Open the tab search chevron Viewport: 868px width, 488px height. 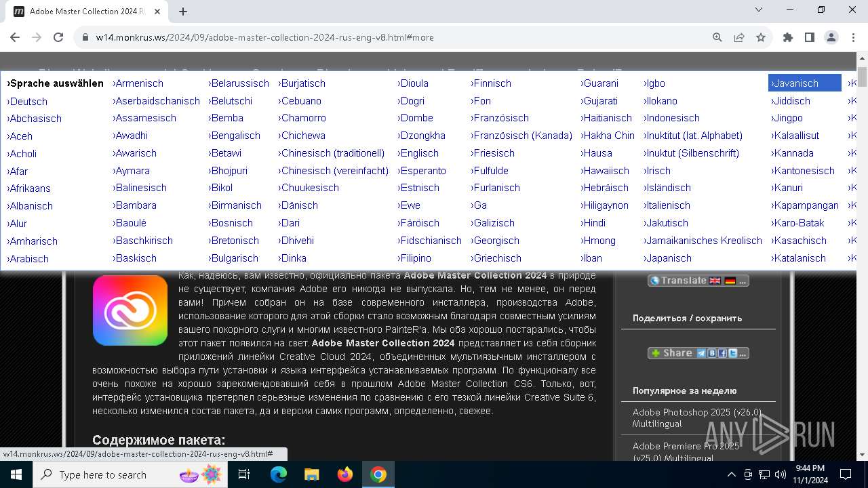pyautogui.click(x=759, y=9)
